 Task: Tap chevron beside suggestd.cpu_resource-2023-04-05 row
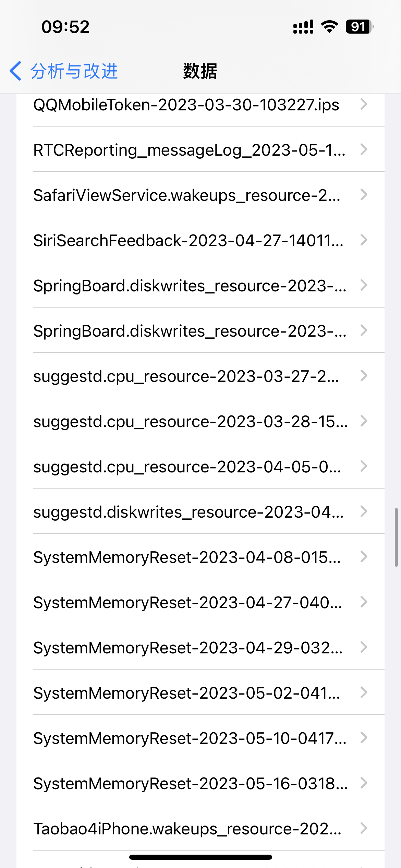[364, 466]
